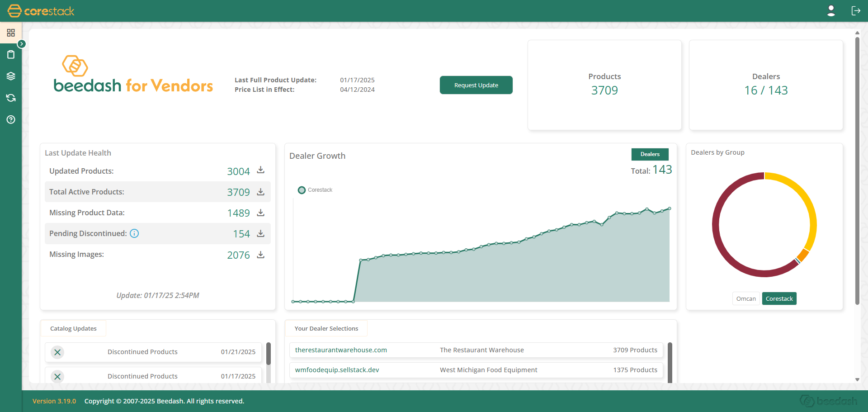Open the dashboard grid icon in sidebar

tap(11, 33)
